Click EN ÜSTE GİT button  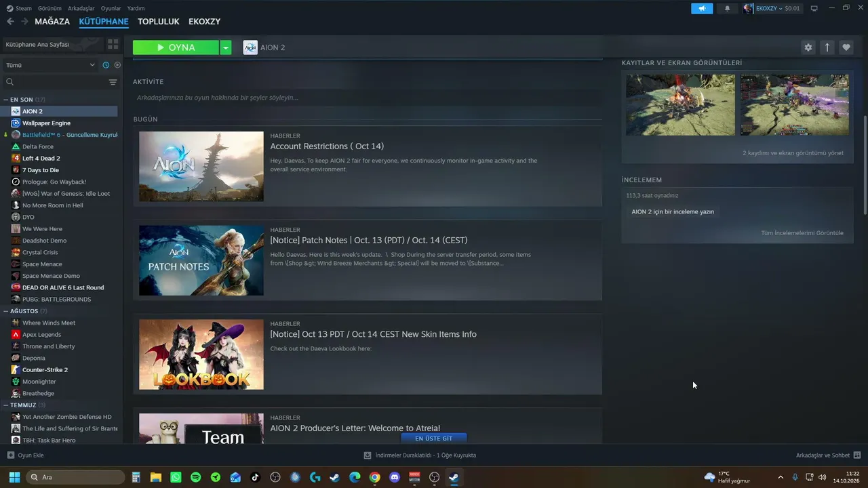coord(433,439)
